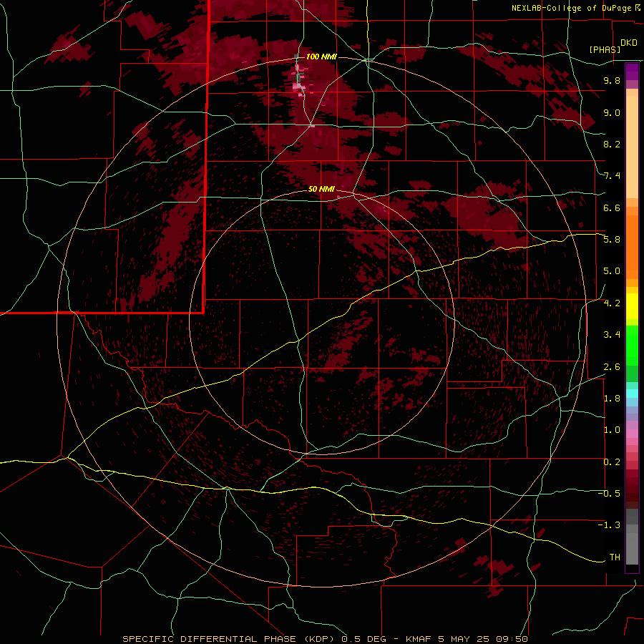Click the [PHAS] legend label
This screenshot has height=644, width=644.
[x=605, y=49]
